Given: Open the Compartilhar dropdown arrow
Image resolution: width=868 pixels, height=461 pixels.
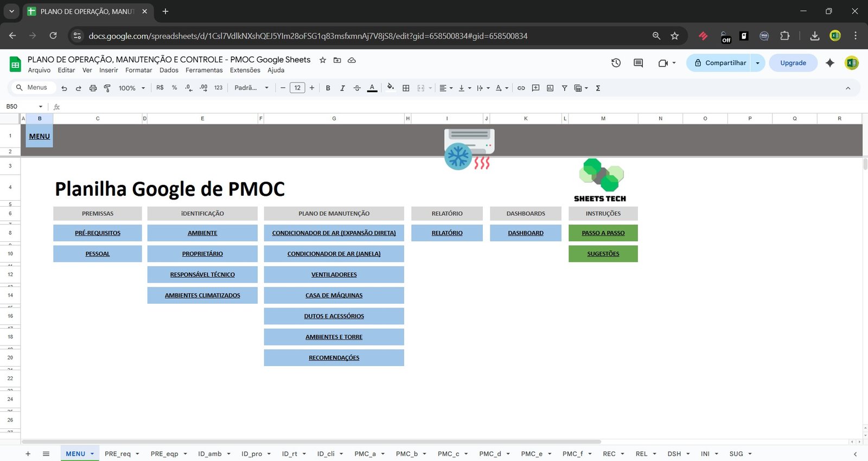Looking at the screenshot, I should coord(758,63).
